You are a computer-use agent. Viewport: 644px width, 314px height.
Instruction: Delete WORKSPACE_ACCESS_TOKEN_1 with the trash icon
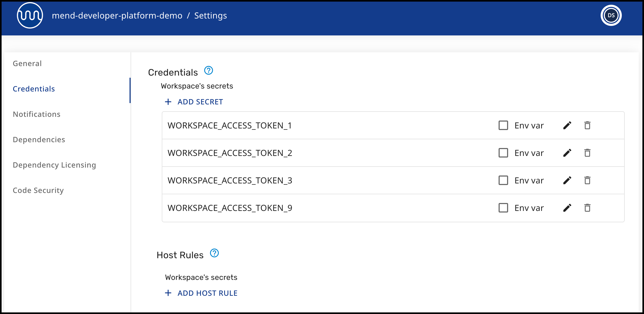(x=587, y=126)
